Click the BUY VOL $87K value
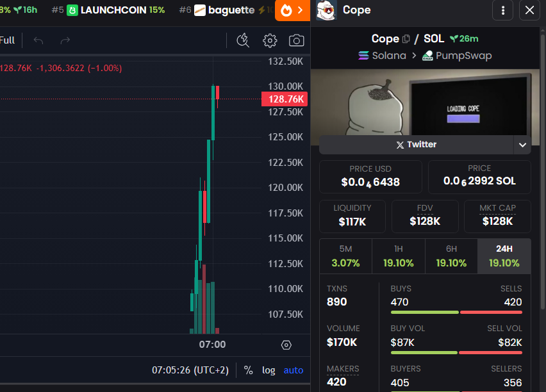Image resolution: width=546 pixels, height=392 pixels. (x=402, y=343)
